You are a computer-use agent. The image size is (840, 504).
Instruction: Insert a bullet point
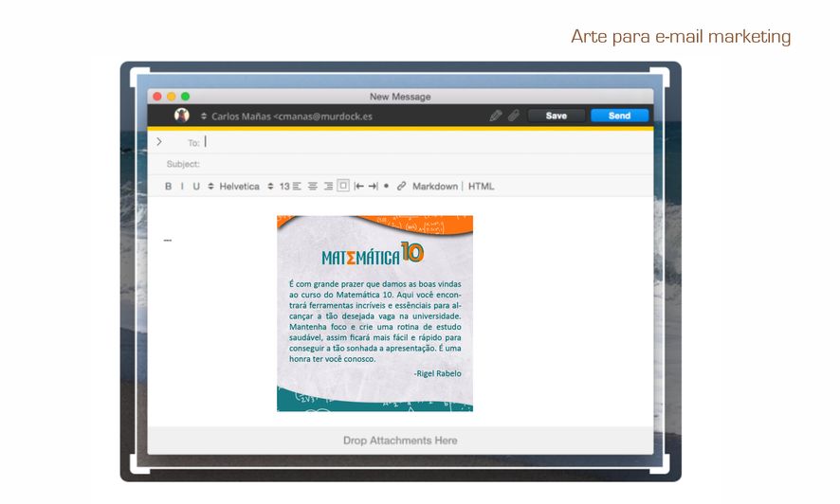pyautogui.click(x=386, y=187)
